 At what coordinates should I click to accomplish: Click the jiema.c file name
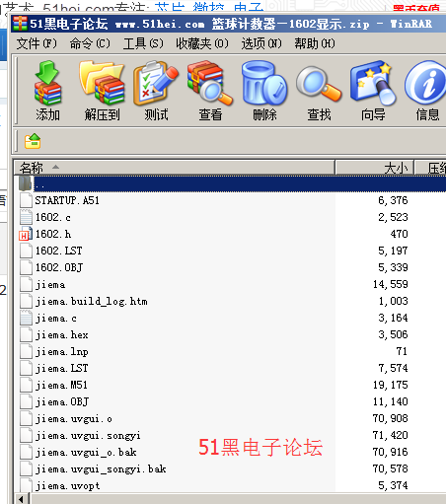coord(56,319)
